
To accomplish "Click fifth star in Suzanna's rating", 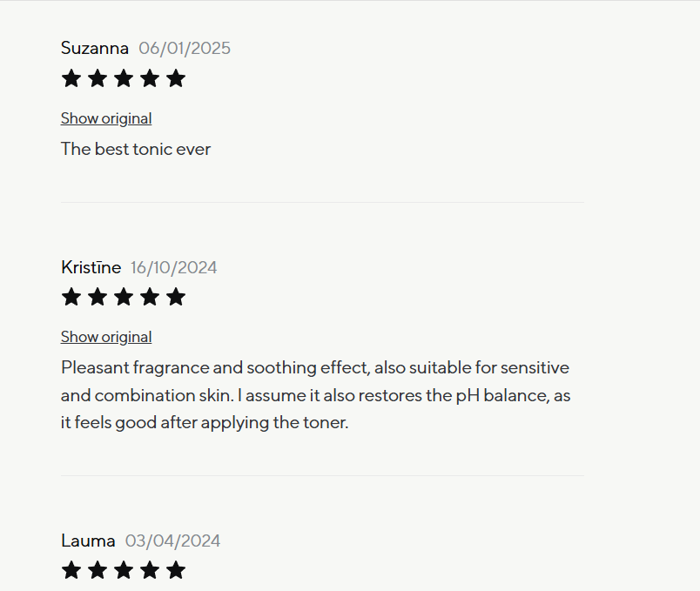I will click(x=176, y=79).
